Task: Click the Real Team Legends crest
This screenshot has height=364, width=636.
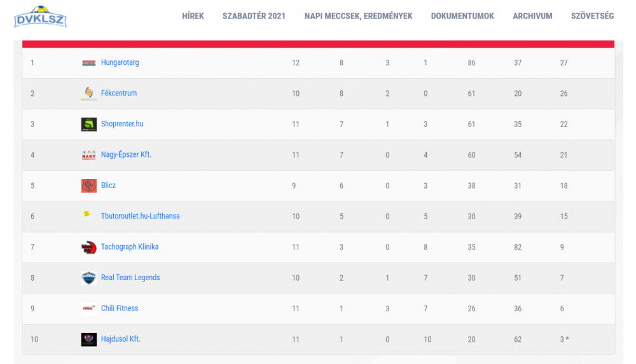Action: 89,278
